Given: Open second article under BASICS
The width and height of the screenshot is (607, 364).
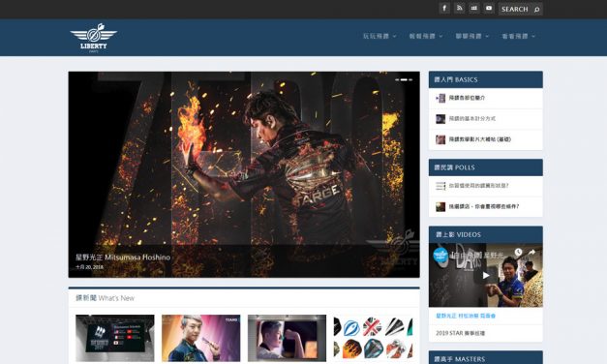Looking at the screenshot, I should coord(471,119).
